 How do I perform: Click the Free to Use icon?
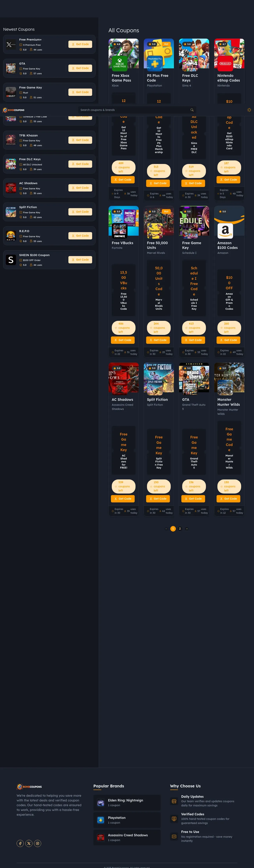coord(174,836)
